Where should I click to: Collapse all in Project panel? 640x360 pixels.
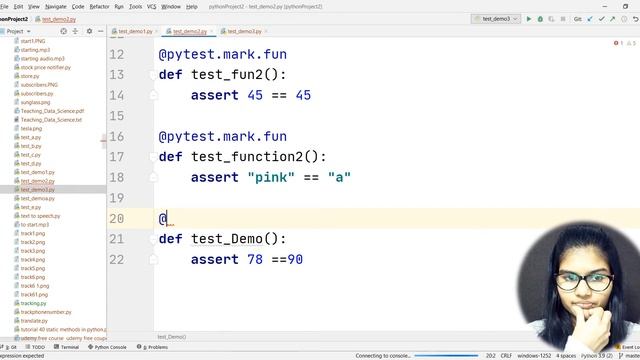(x=76, y=31)
